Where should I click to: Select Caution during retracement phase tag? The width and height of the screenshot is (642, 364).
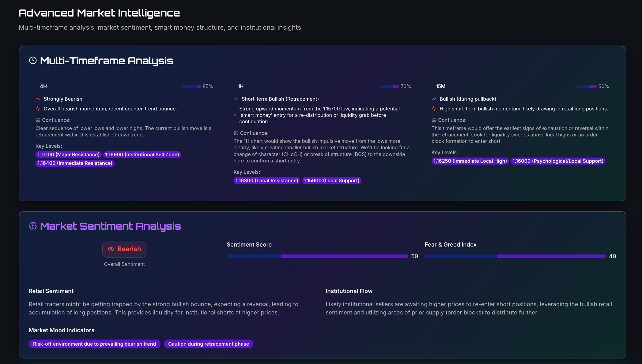(x=208, y=344)
